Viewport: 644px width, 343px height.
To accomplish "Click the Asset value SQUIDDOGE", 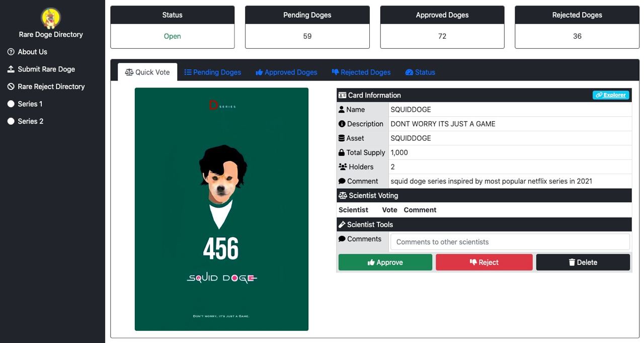I will coord(411,138).
